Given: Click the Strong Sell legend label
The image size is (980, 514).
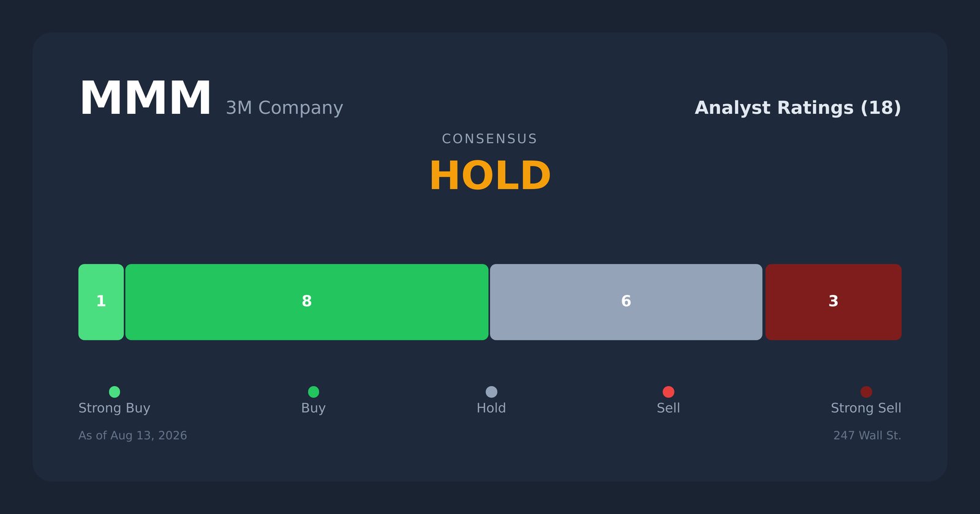Looking at the screenshot, I should (866, 408).
